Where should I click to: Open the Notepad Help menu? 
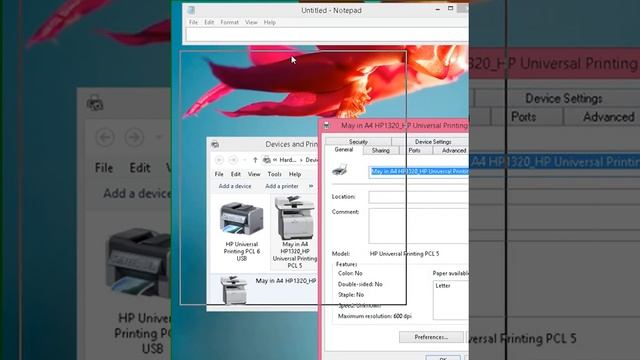pyautogui.click(x=269, y=22)
